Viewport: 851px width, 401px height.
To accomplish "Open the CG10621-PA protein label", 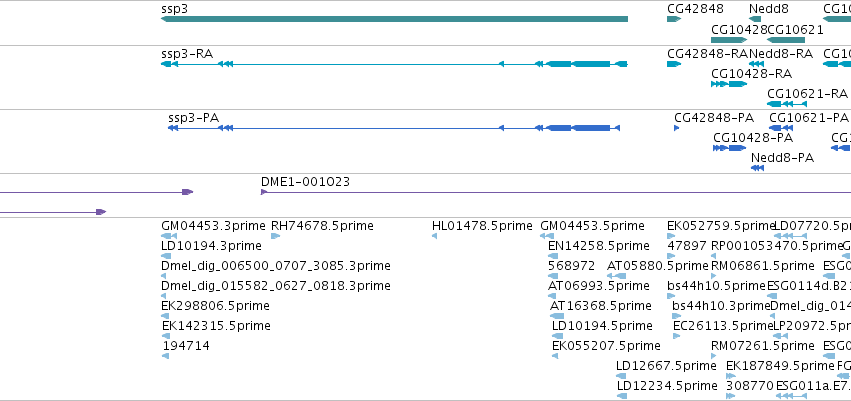I will coord(809,117).
